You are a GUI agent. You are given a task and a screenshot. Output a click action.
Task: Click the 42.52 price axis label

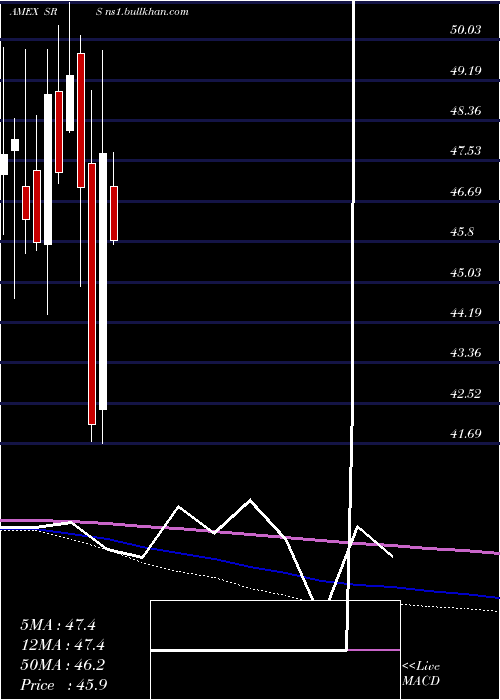tap(466, 393)
